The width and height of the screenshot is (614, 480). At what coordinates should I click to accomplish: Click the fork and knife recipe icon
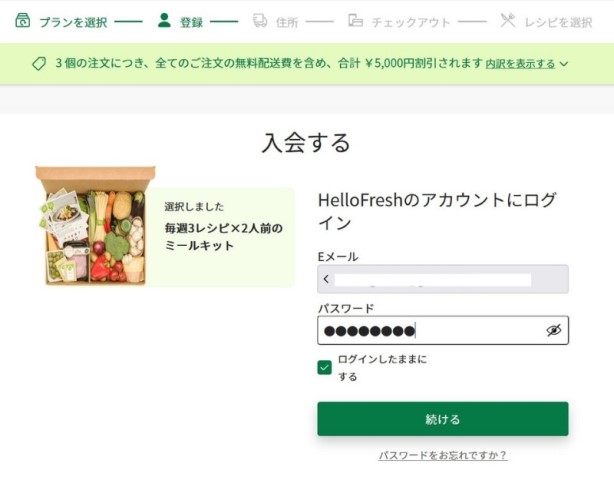pos(508,20)
